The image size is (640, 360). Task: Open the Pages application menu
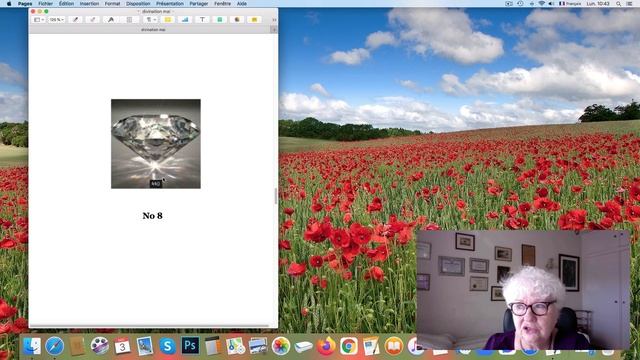pos(25,3)
